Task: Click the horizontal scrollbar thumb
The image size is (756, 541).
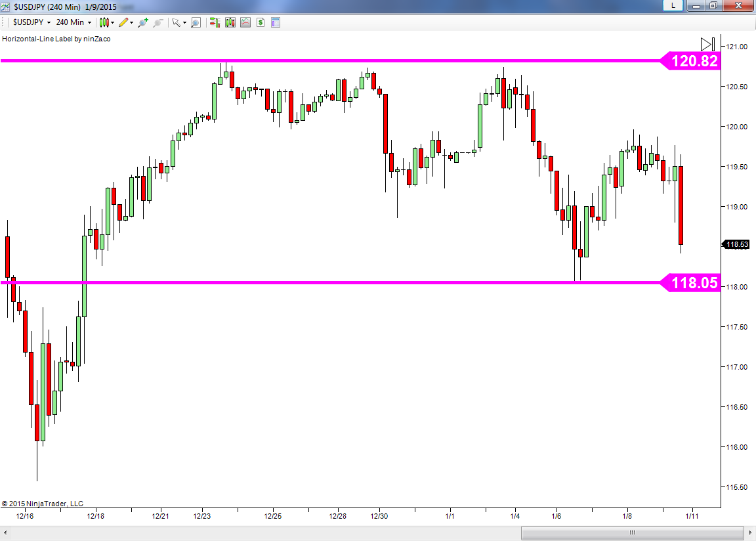Action: click(x=632, y=533)
